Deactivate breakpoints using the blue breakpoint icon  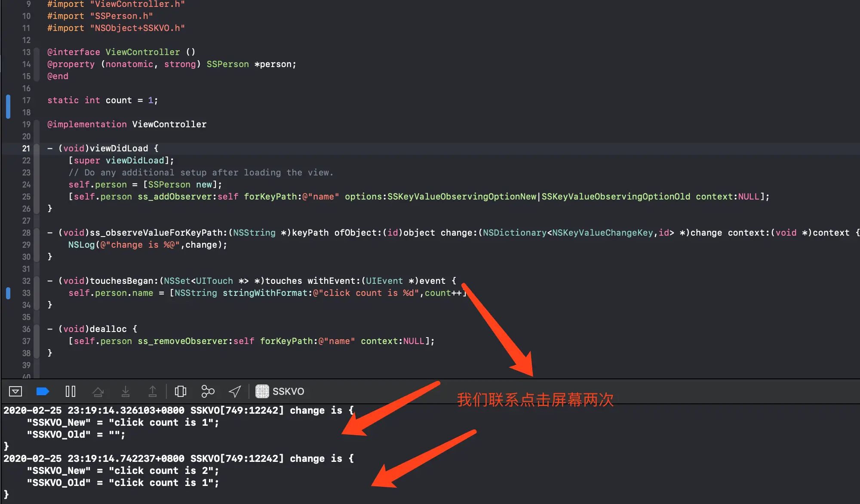43,391
